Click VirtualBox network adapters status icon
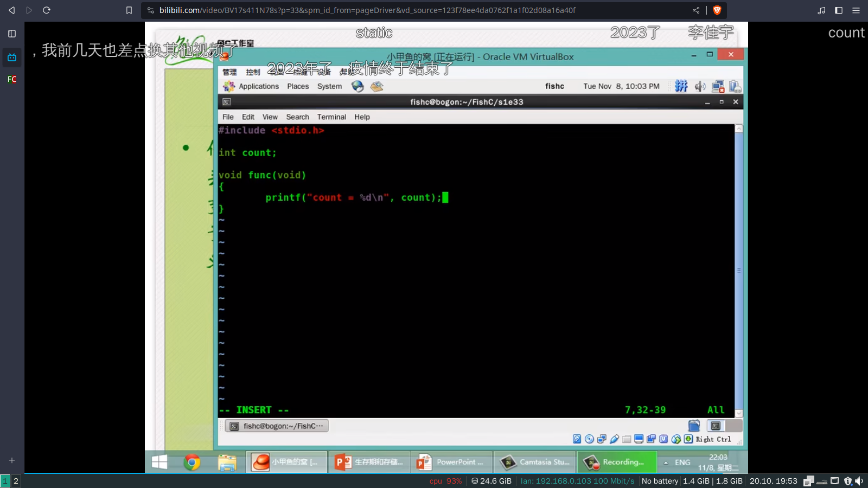Screen dimensions: 868x488 coord(602,439)
